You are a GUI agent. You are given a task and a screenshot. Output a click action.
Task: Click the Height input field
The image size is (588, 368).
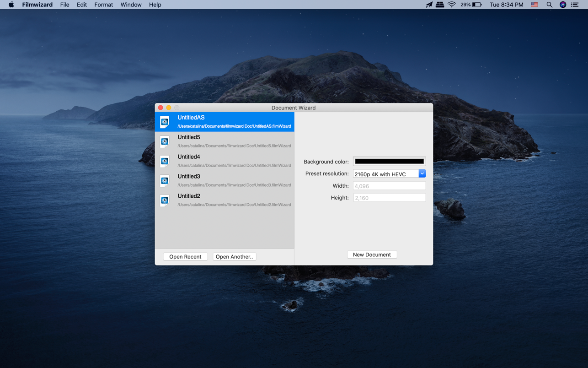[x=389, y=198]
